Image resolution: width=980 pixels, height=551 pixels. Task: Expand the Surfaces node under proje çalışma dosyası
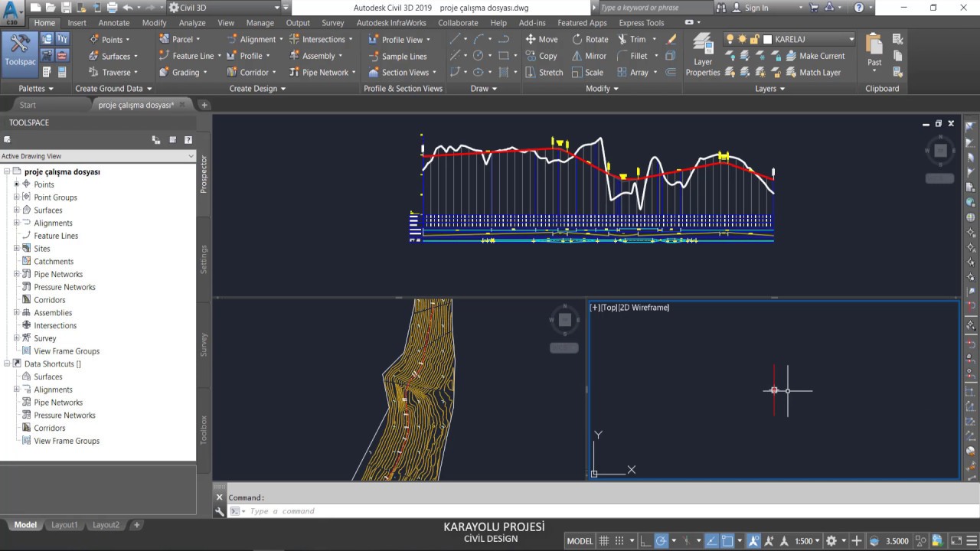(17, 210)
